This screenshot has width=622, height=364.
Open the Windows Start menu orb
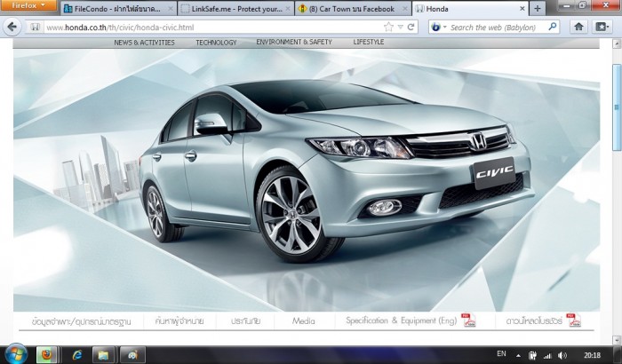(x=15, y=354)
